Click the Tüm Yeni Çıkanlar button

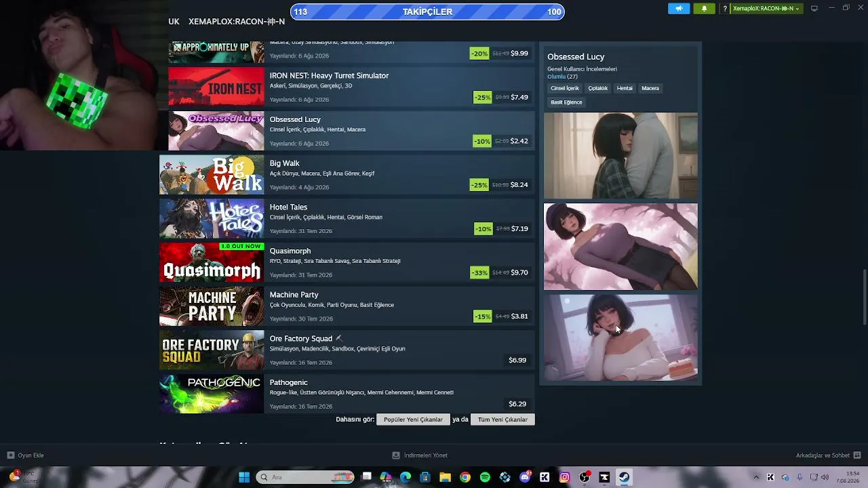(502, 420)
